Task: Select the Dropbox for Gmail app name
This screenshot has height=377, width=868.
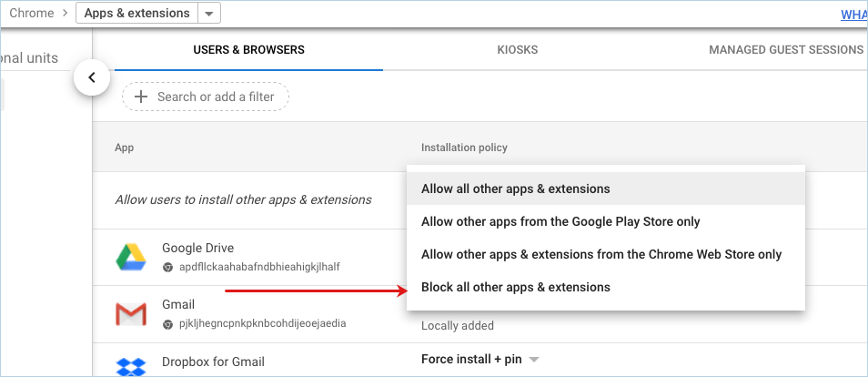Action: 213,362
